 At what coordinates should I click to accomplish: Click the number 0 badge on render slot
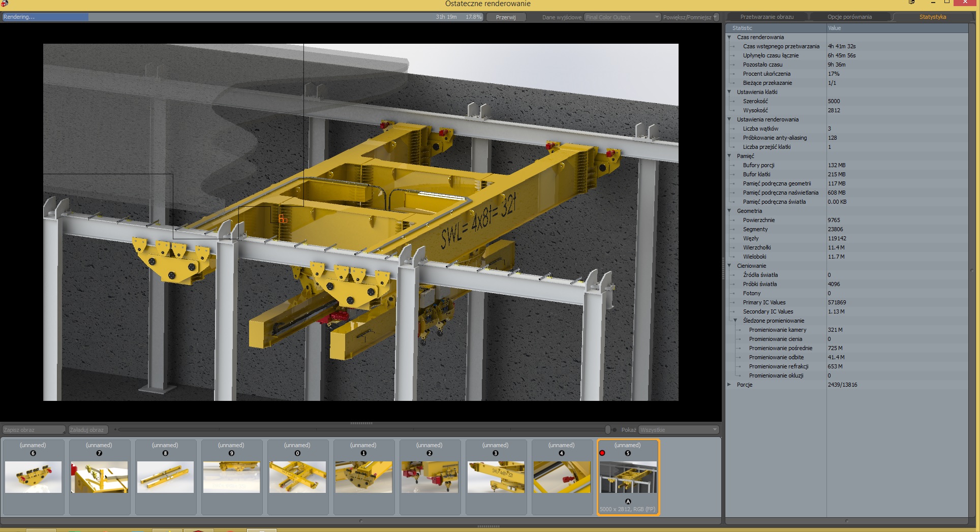297,453
